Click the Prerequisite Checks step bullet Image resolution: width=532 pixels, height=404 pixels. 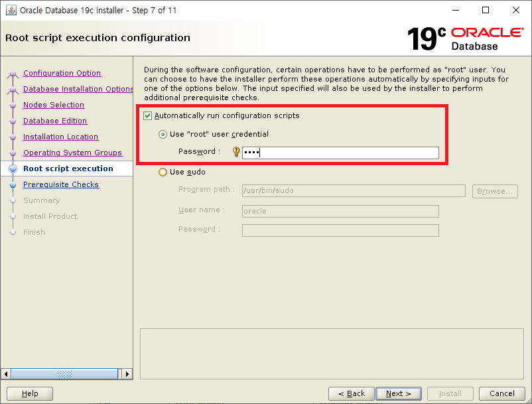pyautogui.click(x=13, y=185)
